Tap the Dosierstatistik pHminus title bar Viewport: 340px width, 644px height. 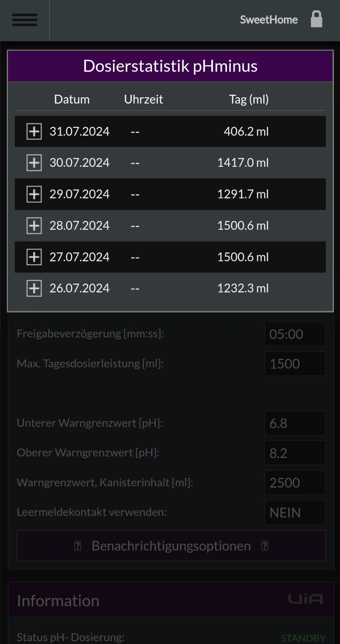point(170,66)
